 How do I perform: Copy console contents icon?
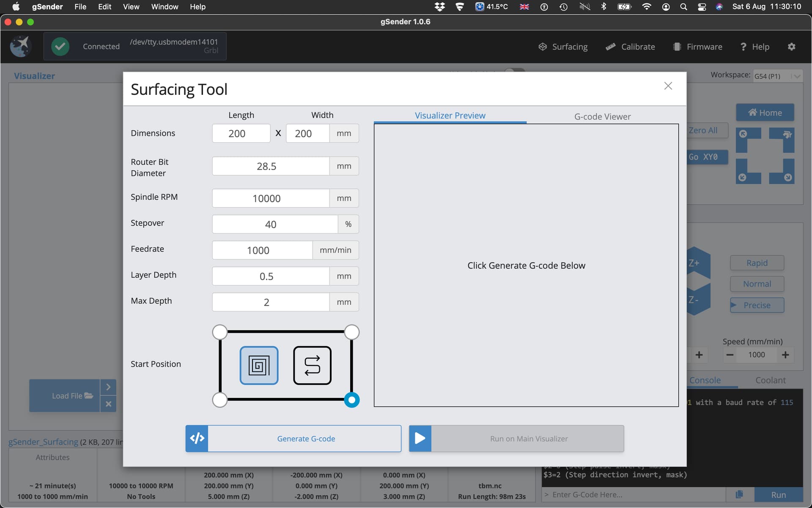pos(740,494)
